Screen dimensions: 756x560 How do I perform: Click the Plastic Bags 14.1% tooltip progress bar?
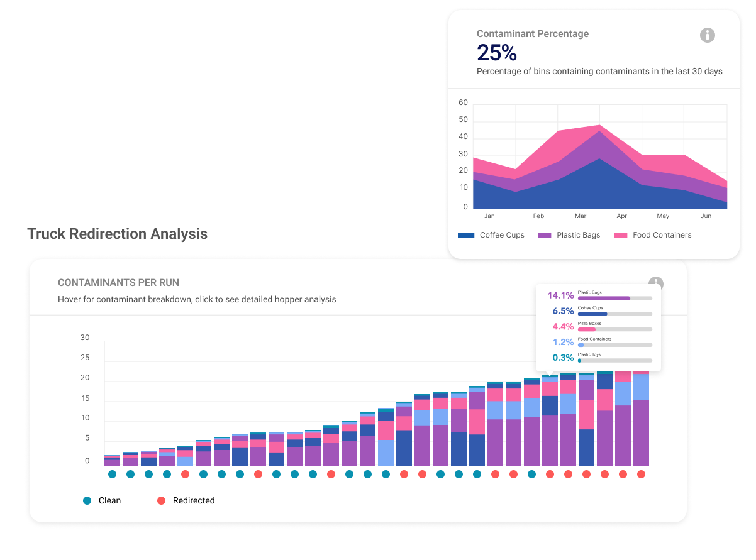click(614, 299)
